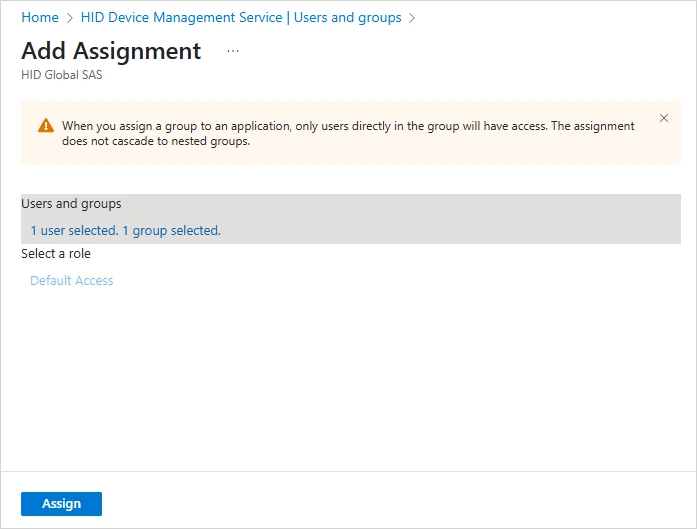Click the HID Global SAS subtitle
This screenshot has width=697, height=529.
[61, 75]
